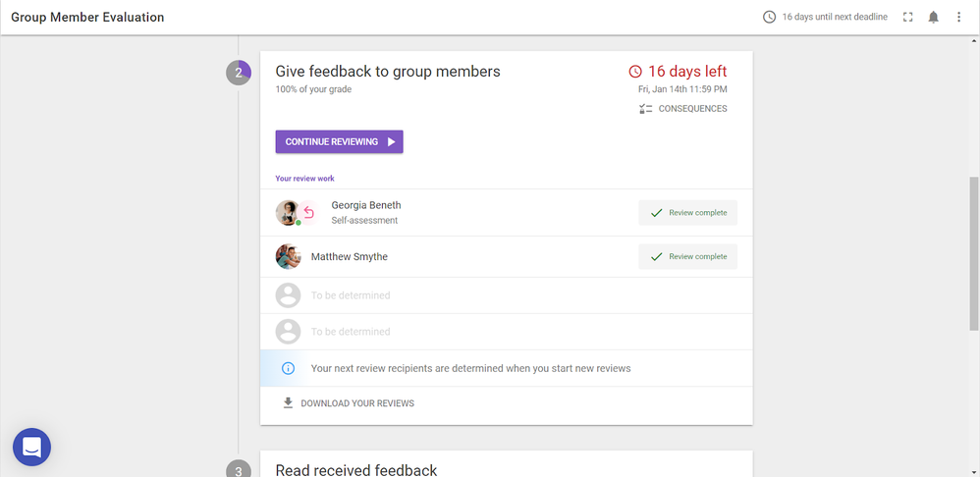Open Matthew Smythe's Review complete status
The height and width of the screenshot is (477, 980).
(687, 257)
